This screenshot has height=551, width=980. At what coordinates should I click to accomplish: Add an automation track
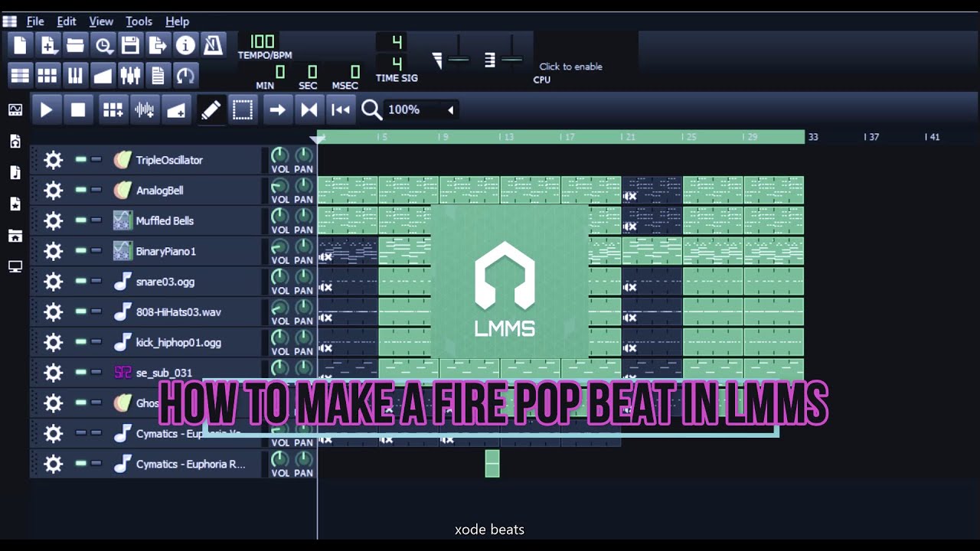pyautogui.click(x=175, y=110)
